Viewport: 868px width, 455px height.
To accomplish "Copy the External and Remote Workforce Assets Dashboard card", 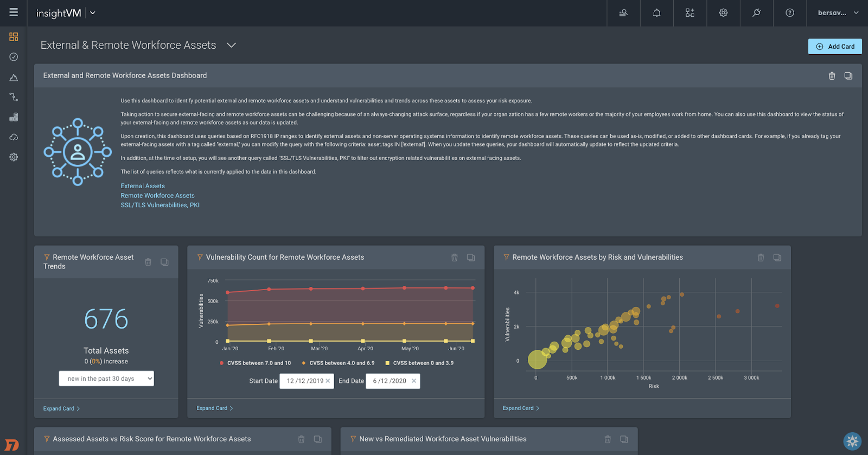I will click(848, 76).
